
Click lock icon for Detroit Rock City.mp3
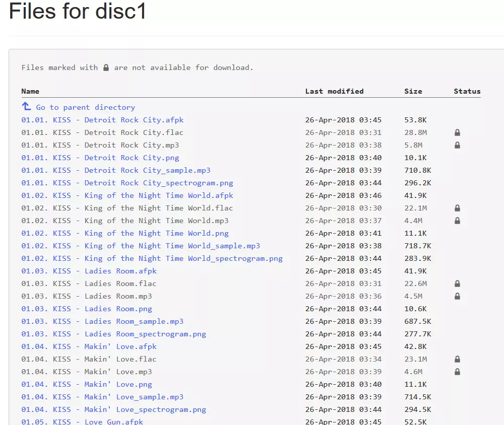point(457,145)
